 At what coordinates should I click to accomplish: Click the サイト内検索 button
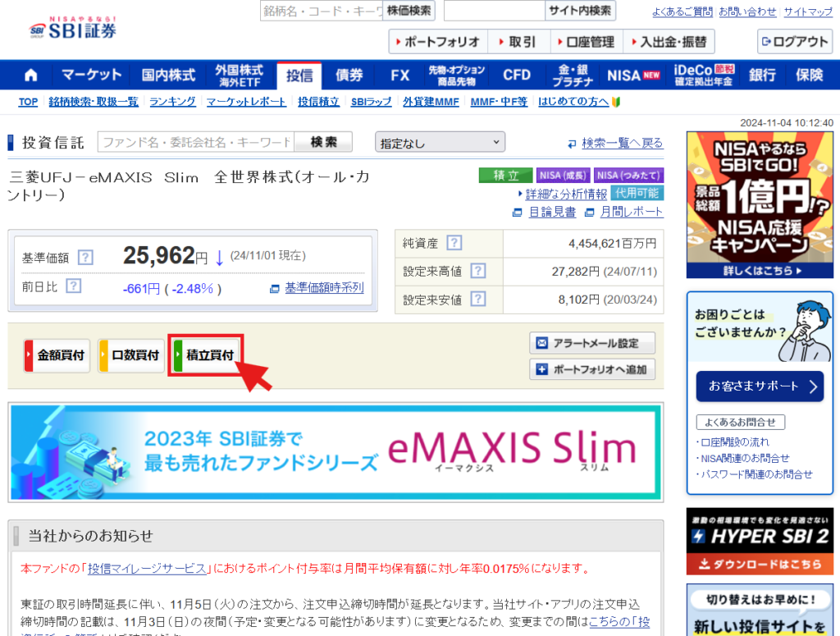(580, 11)
